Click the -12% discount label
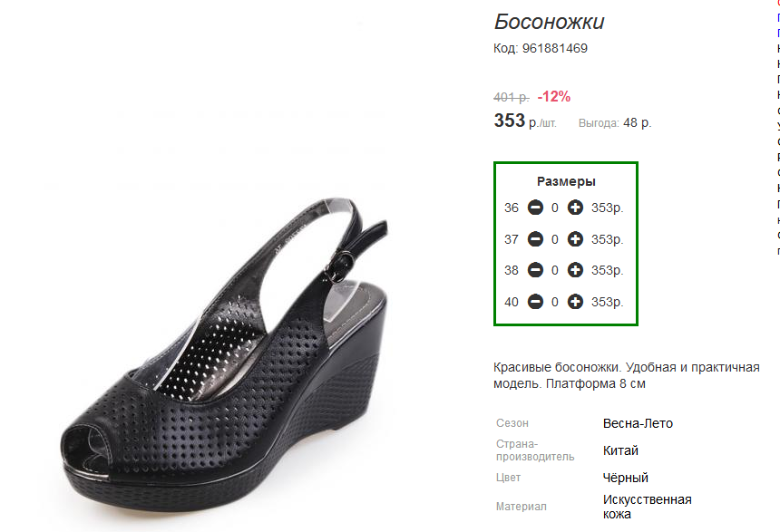780x532 pixels. coord(553,96)
